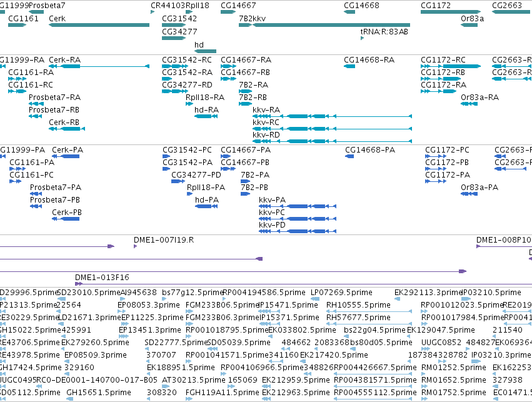Image resolution: width=532 pixels, height=402 pixels.
Task: Select the EK212963.5prime EST label
Action: pyautogui.click(x=296, y=393)
